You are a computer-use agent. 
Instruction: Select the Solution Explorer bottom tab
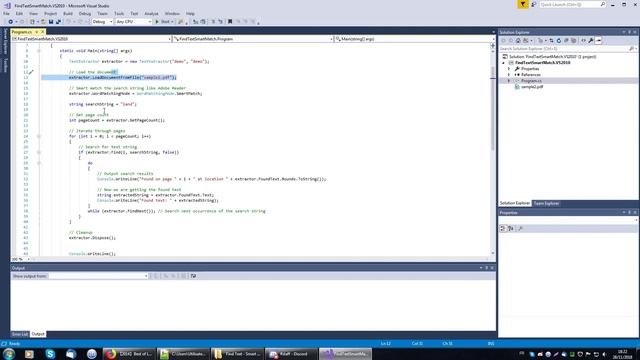pyautogui.click(x=515, y=203)
